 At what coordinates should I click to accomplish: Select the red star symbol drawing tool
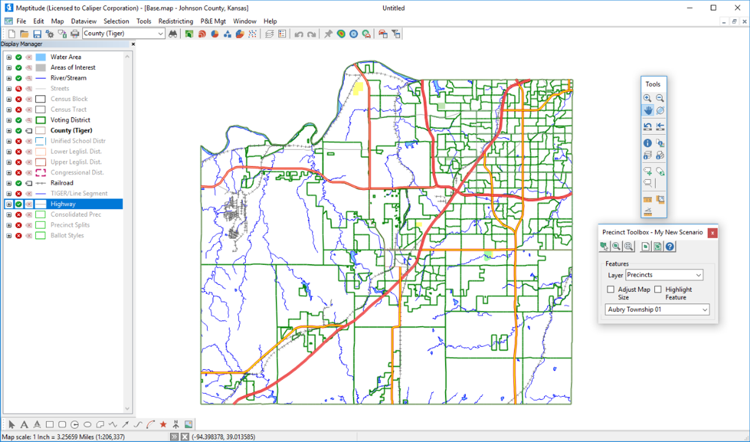click(x=163, y=424)
